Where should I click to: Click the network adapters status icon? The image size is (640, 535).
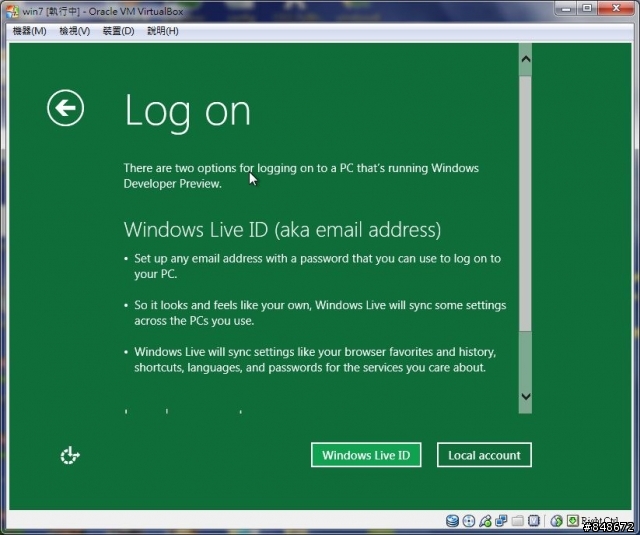[501, 521]
